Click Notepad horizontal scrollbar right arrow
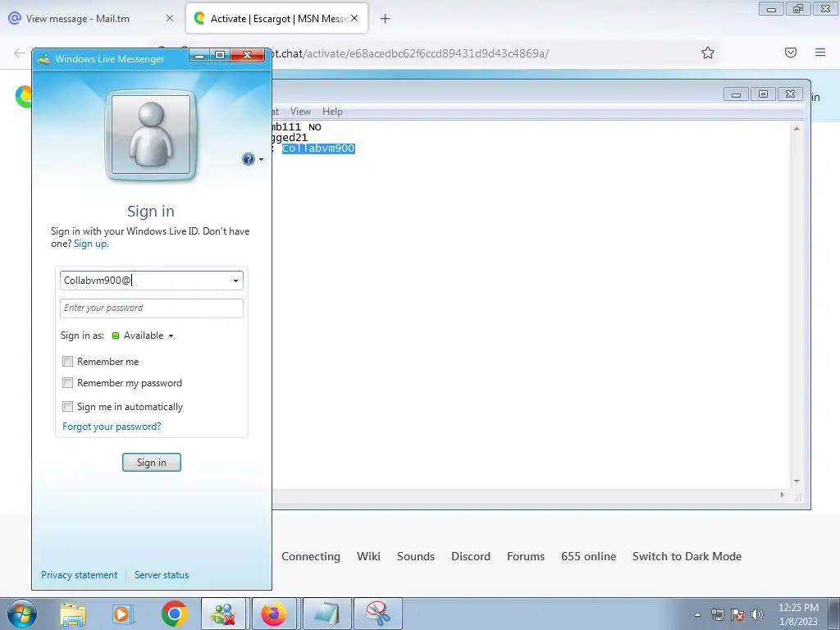The height and width of the screenshot is (630, 840). [782, 495]
